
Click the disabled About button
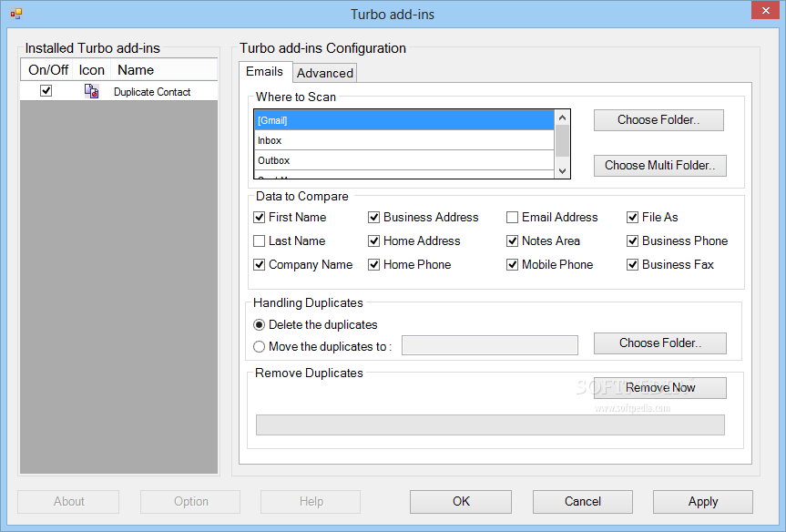click(68, 502)
